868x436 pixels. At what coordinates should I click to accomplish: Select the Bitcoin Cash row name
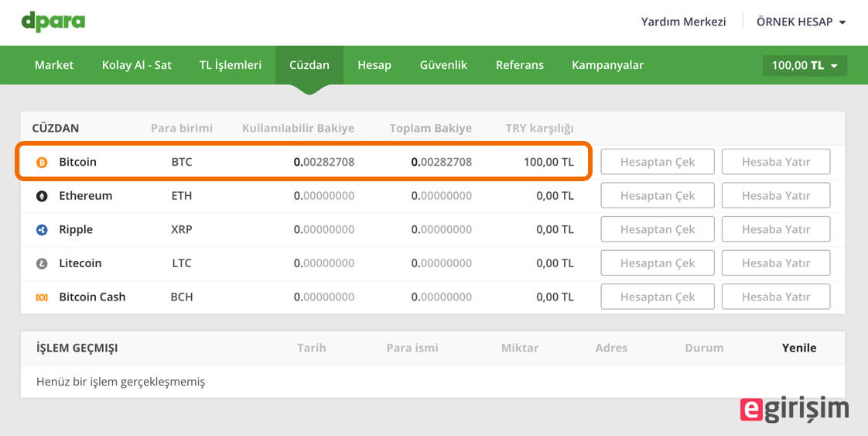point(92,297)
